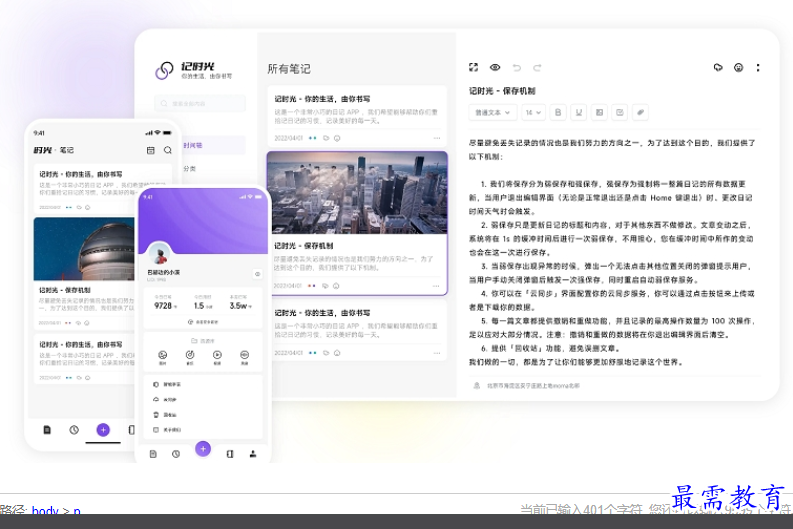
Task: Click the attachment paperclip icon in the format bar
Action: click(x=640, y=112)
